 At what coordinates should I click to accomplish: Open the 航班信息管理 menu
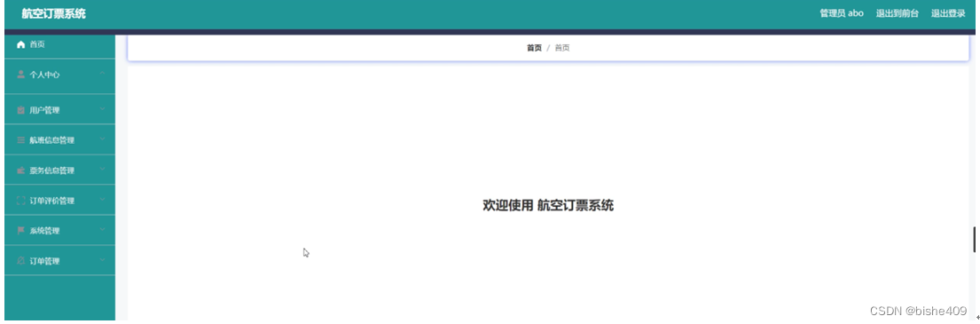60,140
